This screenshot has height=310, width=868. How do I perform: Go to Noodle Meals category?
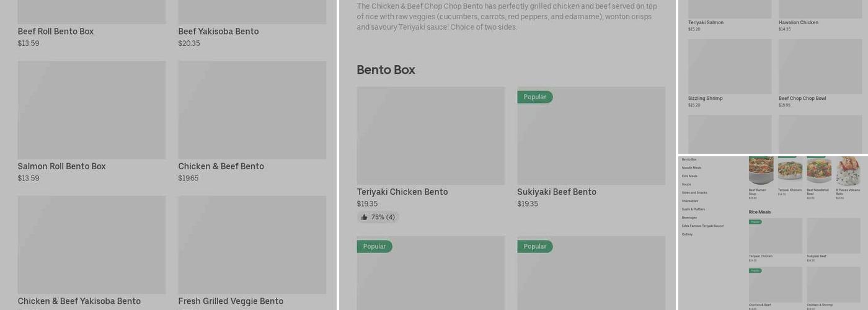pos(691,168)
